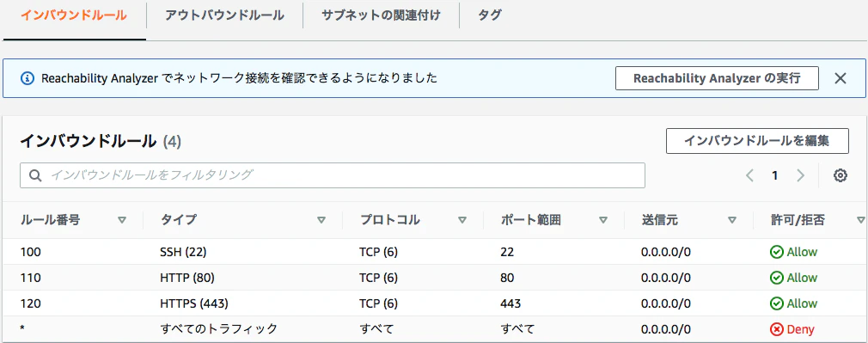Image resolution: width=868 pixels, height=343 pixels.
Task: Open the サブネットの関連付け tab
Action: tap(381, 15)
